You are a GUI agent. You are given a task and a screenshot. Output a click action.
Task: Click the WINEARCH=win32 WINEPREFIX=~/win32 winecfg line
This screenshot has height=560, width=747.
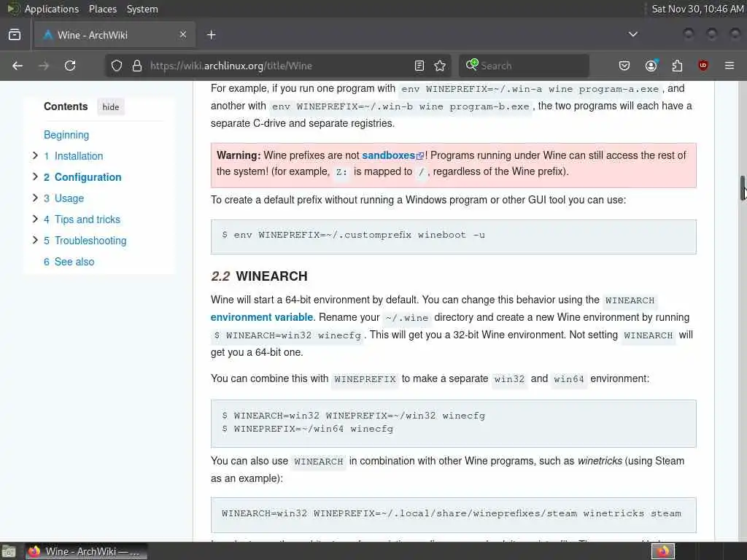[354, 415]
